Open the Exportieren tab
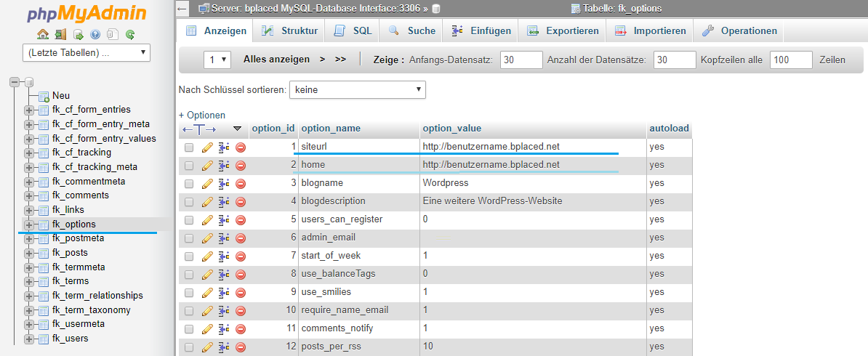The image size is (868, 356). [563, 31]
